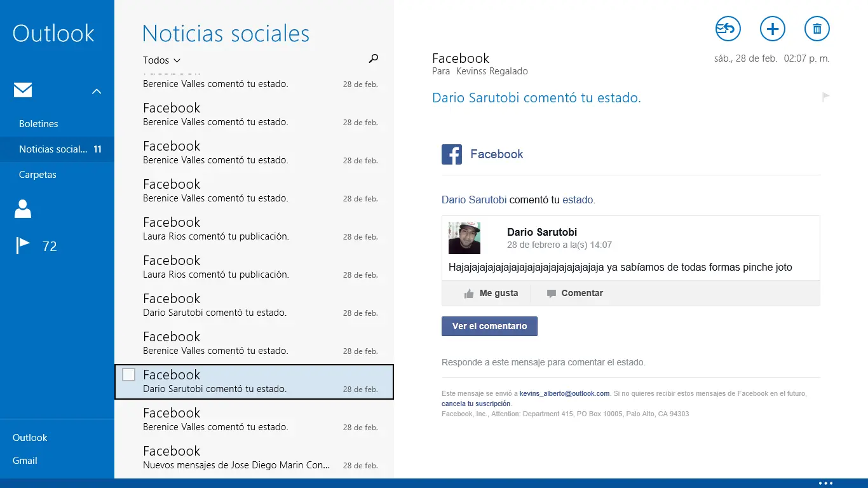
Task: Click the Facebook logo icon in email
Action: 452,154
